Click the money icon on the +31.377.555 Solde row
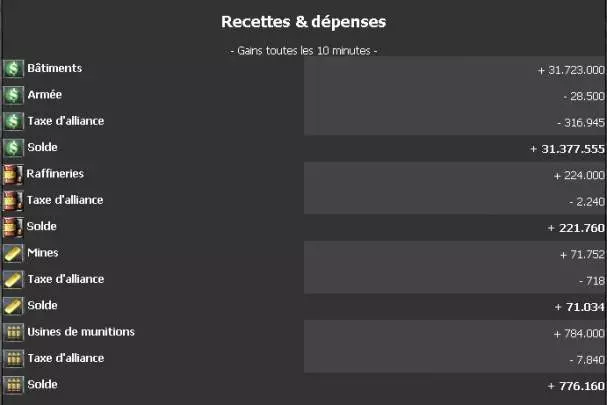607x405 pixels. [x=13, y=148]
